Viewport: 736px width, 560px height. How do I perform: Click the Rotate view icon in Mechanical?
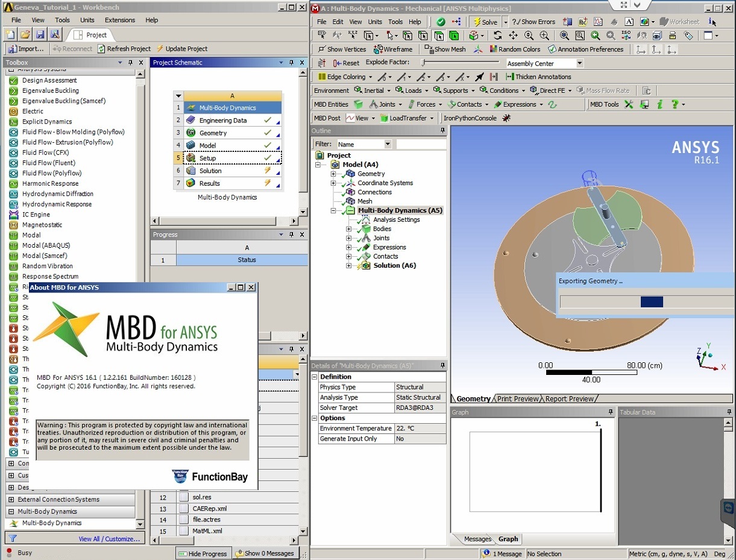497,36
